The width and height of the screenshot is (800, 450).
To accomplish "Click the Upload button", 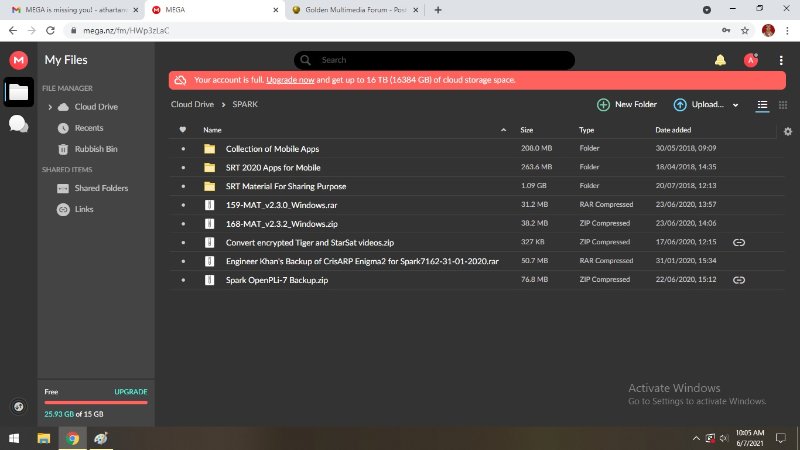I will tap(698, 105).
